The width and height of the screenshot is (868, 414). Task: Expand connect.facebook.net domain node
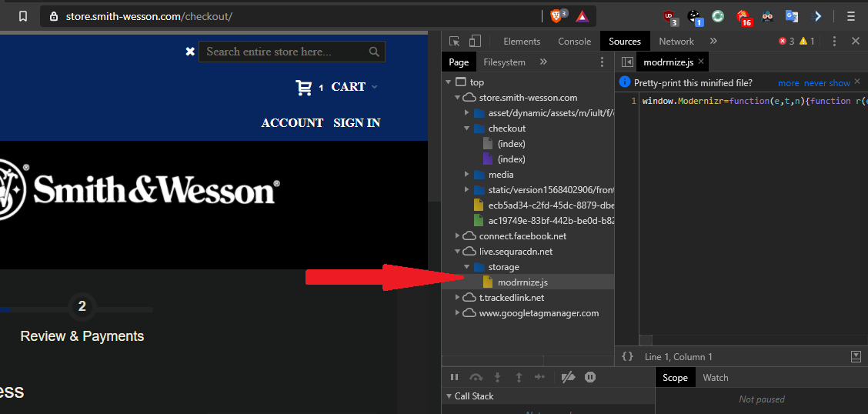tap(457, 235)
